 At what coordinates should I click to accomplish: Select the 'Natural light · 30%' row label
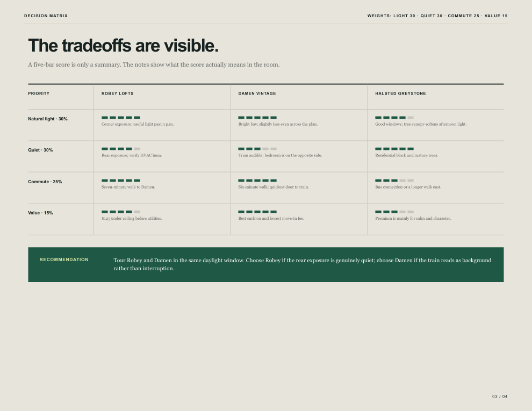click(48, 119)
